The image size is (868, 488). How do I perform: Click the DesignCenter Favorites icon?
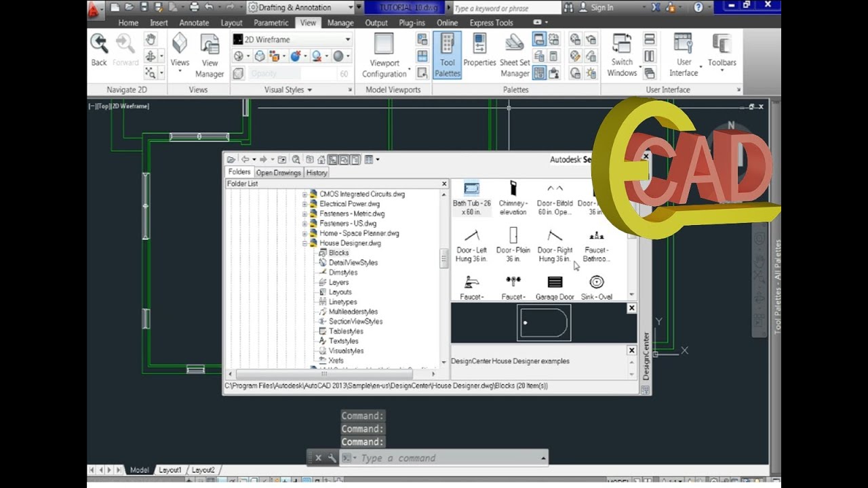[x=309, y=160]
